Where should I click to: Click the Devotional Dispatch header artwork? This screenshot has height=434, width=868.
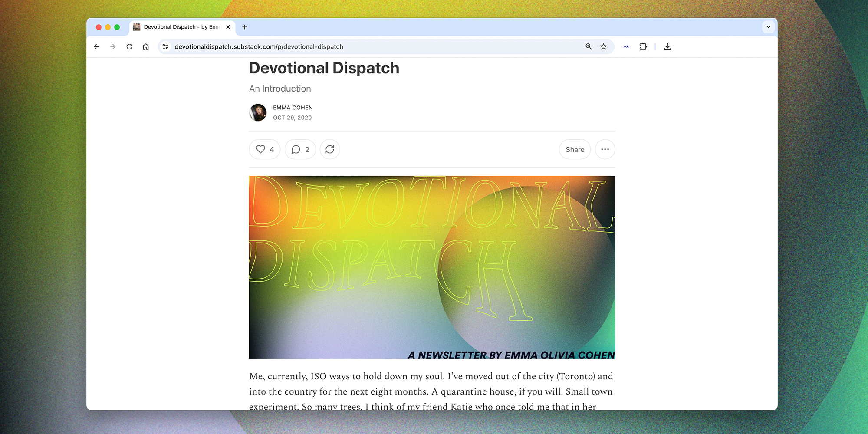[432, 267]
